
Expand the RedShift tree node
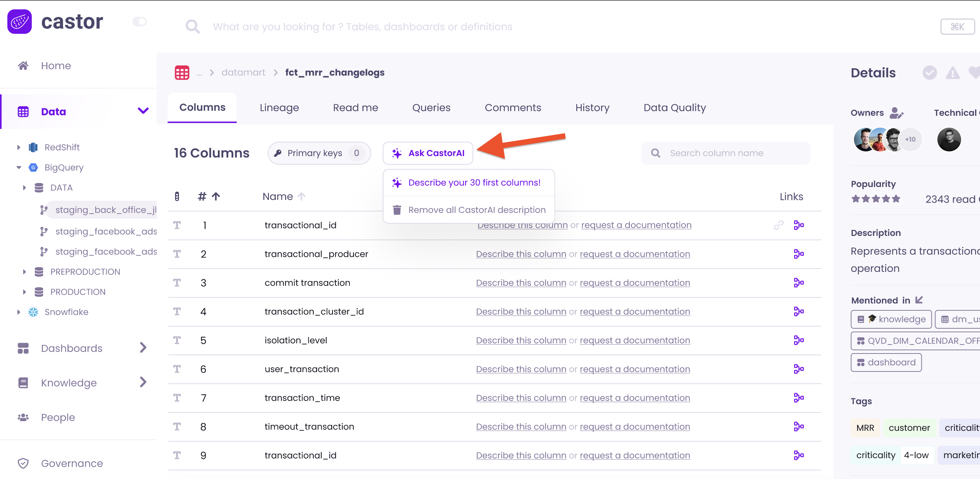click(19, 147)
